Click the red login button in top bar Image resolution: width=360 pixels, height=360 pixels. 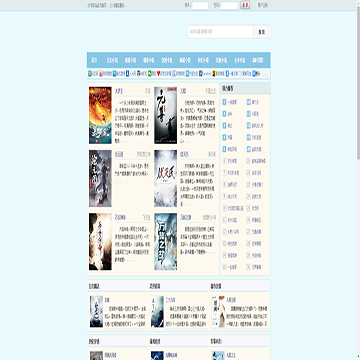[245, 5]
